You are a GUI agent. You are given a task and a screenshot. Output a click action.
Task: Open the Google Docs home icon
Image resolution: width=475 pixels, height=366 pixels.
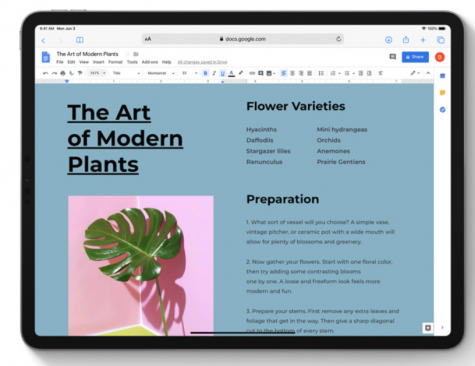click(x=46, y=57)
